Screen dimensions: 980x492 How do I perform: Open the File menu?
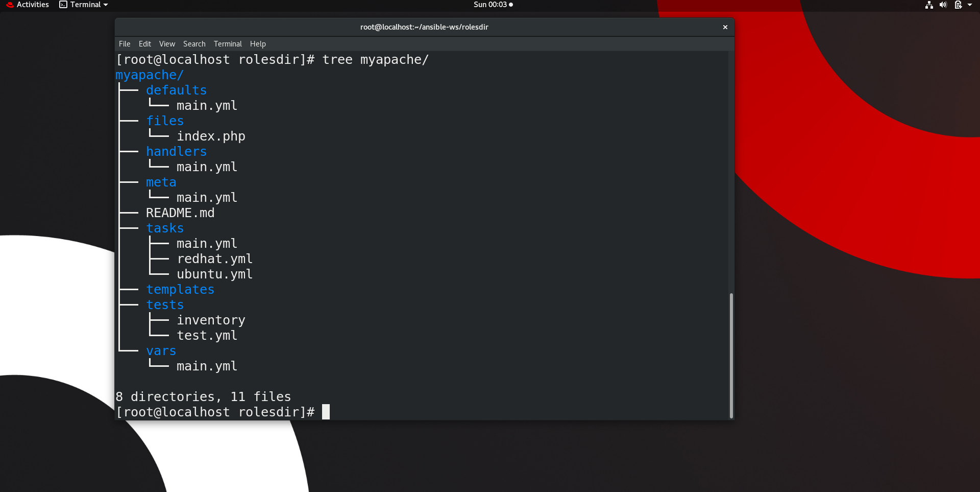coord(125,44)
